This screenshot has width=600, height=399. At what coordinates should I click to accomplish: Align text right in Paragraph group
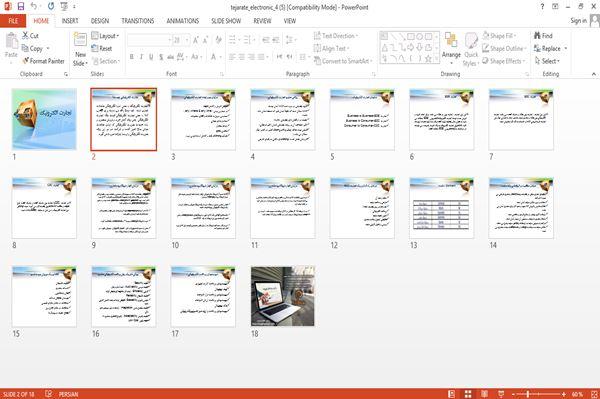coord(251,57)
